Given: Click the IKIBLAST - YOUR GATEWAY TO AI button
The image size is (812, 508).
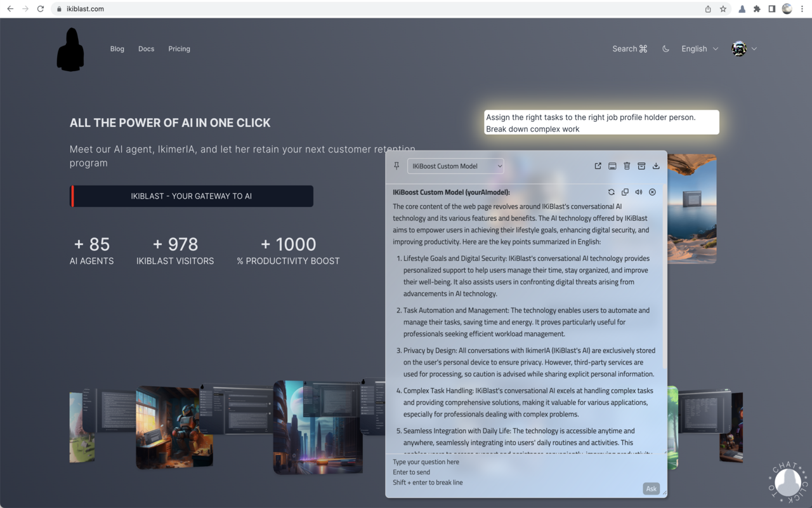Looking at the screenshot, I should point(192,196).
